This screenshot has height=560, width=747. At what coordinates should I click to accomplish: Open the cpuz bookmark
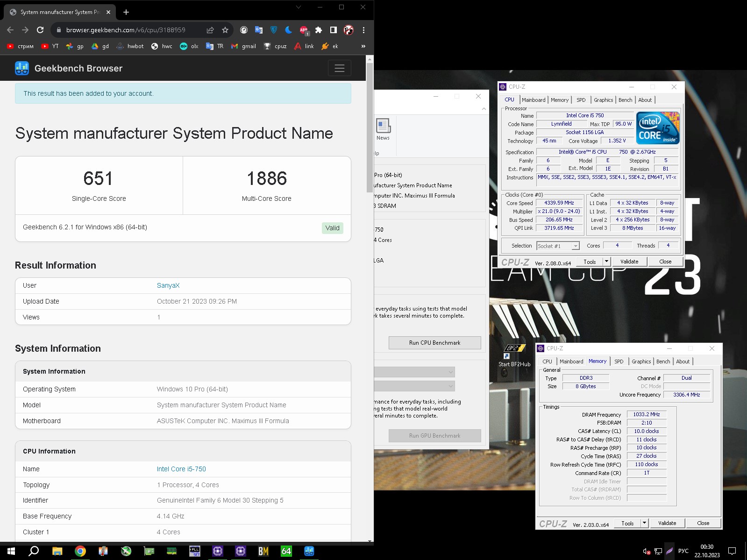(x=275, y=46)
